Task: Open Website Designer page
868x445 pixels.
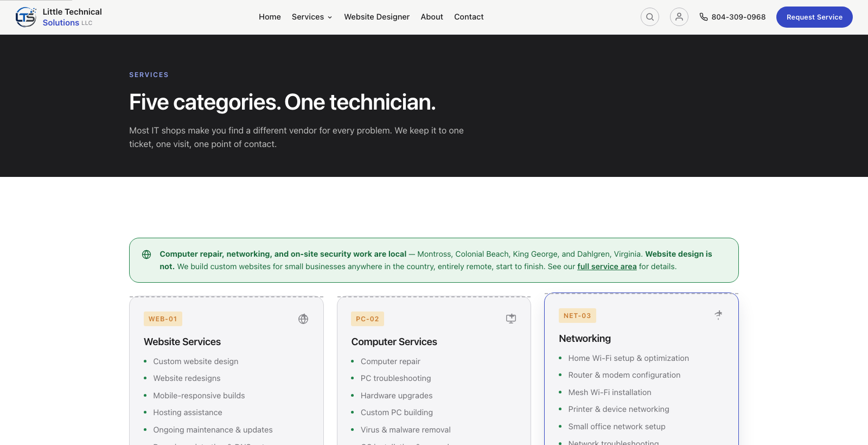Action: click(376, 17)
